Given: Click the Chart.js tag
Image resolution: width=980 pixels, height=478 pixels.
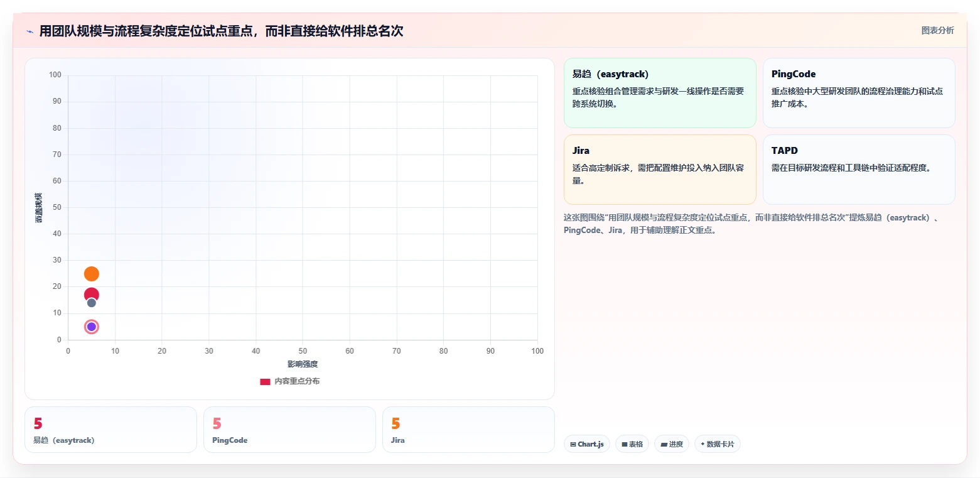Looking at the screenshot, I should pyautogui.click(x=587, y=444).
